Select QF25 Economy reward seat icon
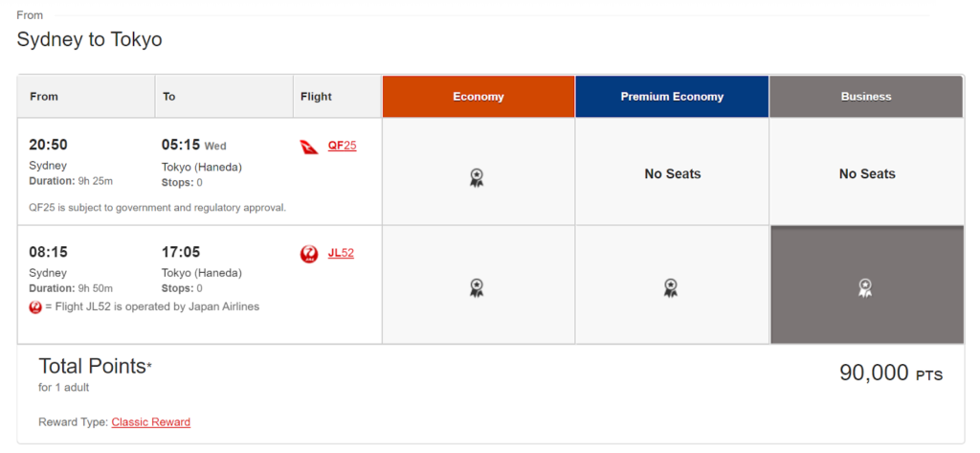Viewport: 980px width, 453px height. tap(477, 178)
